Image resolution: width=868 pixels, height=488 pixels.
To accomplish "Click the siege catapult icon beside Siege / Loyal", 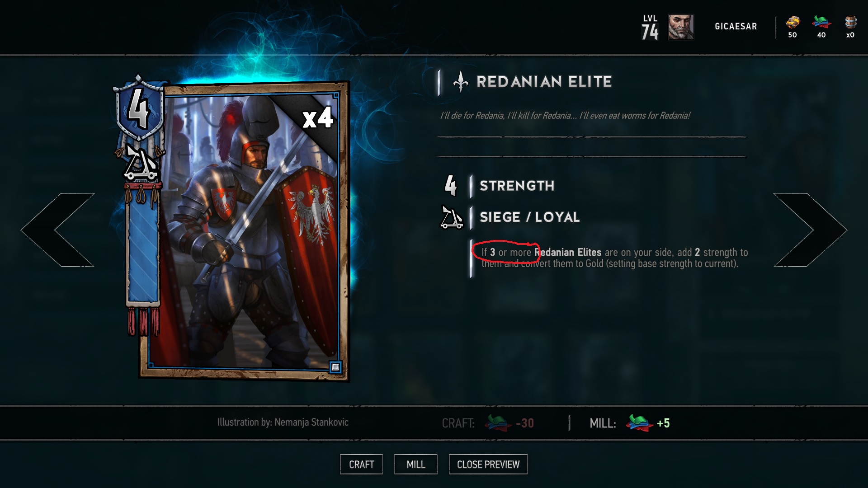I will point(452,217).
